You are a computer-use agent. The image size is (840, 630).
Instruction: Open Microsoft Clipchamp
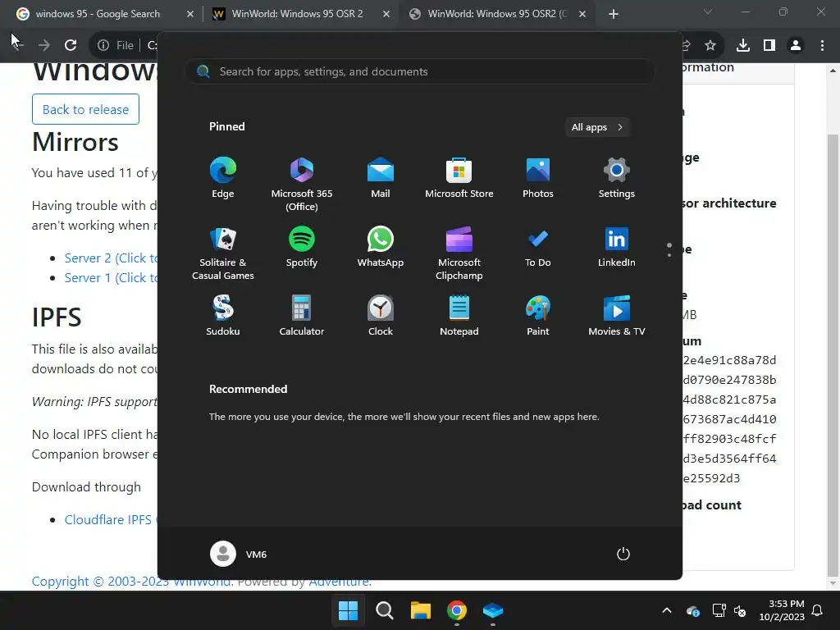(x=459, y=253)
